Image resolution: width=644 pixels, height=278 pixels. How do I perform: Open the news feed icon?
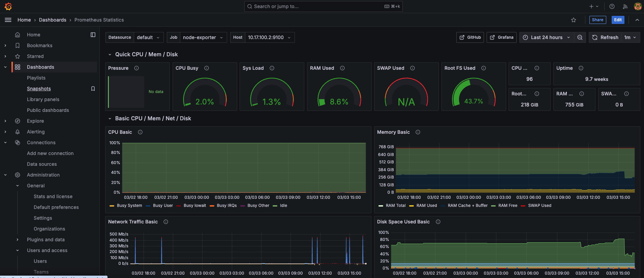[625, 6]
